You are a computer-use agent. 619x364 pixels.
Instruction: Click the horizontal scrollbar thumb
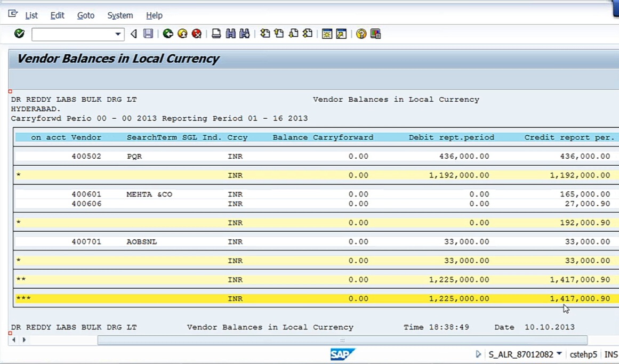342,340
